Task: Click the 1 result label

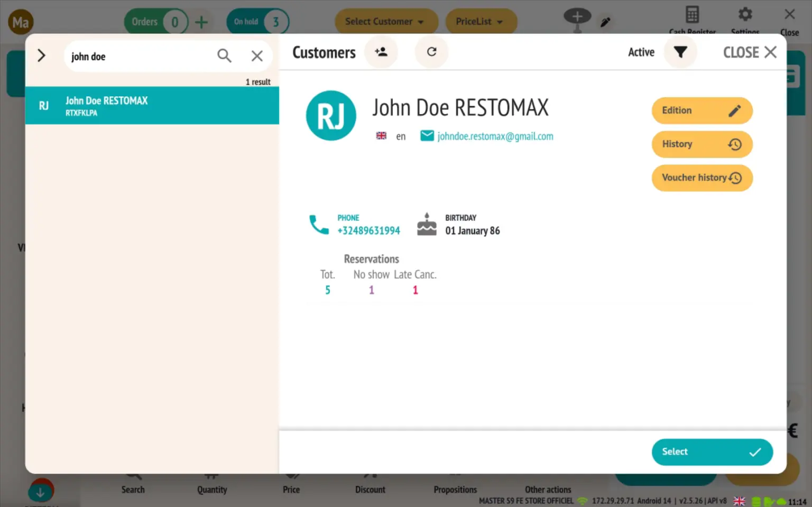Action: (258, 82)
